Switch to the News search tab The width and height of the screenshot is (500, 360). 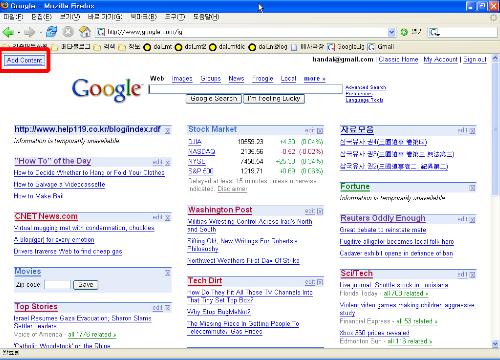point(236,79)
